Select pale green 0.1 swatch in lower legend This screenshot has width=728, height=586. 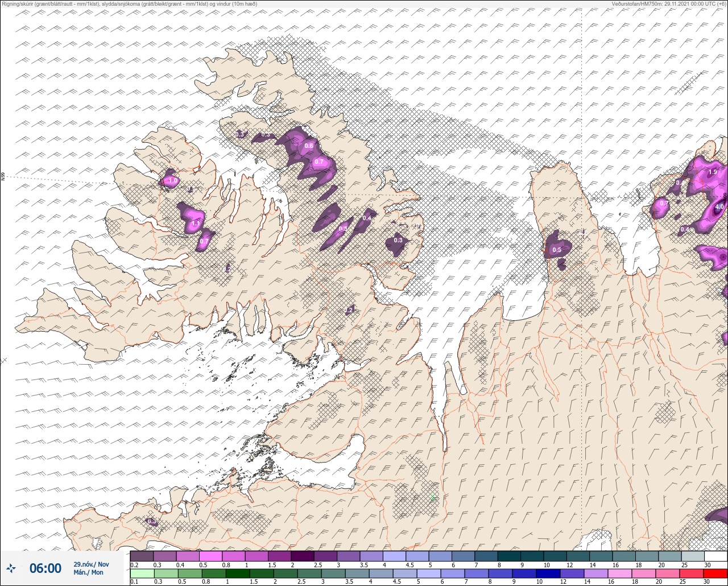click(142, 573)
